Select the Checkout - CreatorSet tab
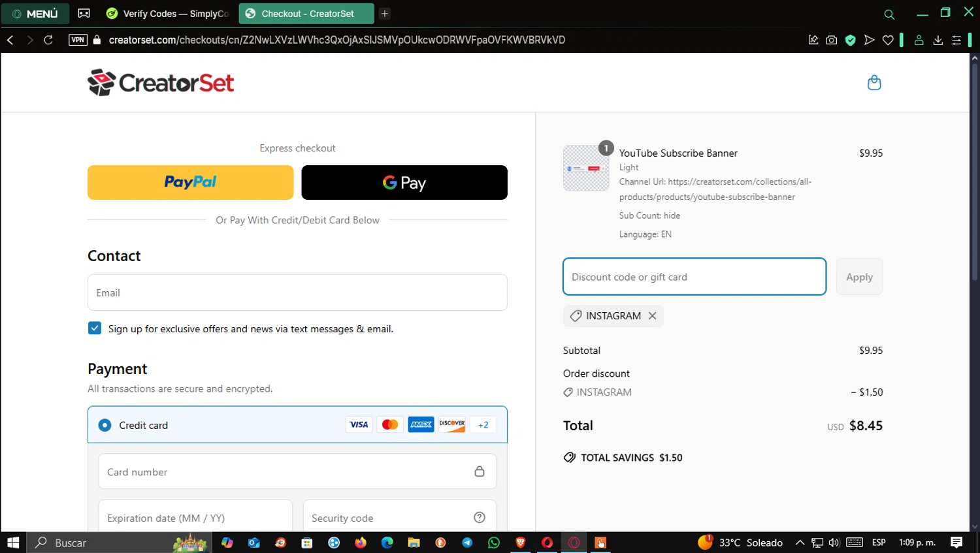 pyautogui.click(x=306, y=14)
